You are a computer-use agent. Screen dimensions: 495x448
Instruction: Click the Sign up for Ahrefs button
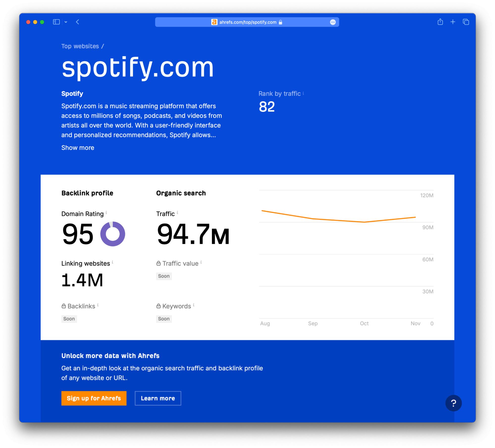[94, 398]
